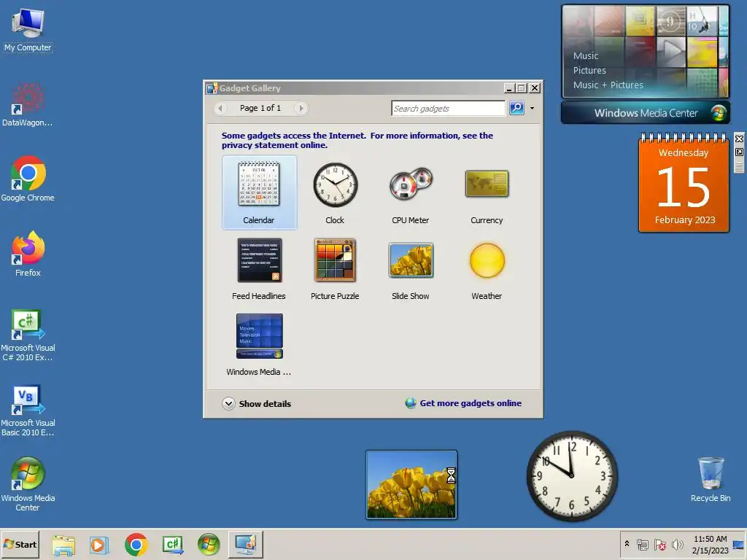Open Windows Media Center taskbar icon
The image size is (747, 560).
tap(209, 545)
